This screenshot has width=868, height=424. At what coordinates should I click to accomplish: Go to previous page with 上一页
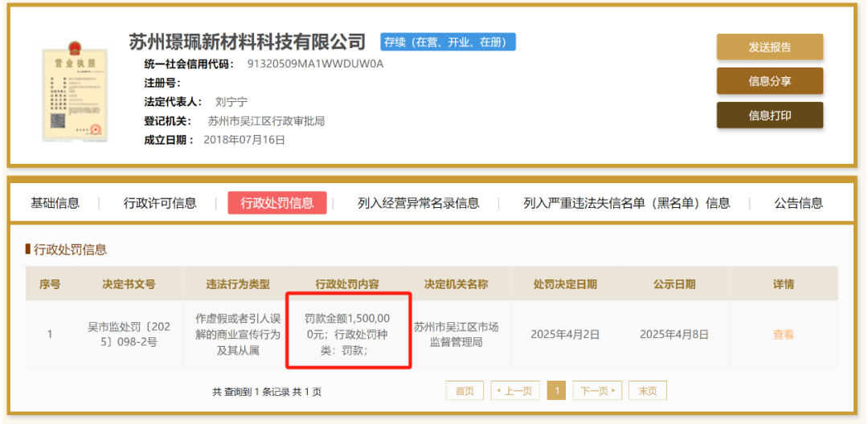(x=512, y=391)
